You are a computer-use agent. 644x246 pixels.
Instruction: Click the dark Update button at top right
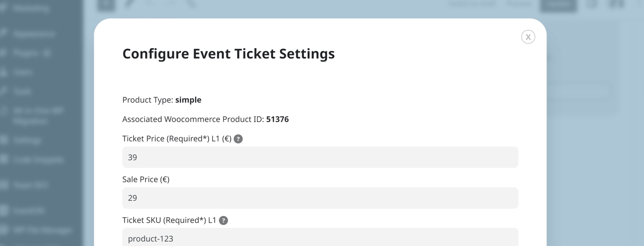(x=558, y=5)
